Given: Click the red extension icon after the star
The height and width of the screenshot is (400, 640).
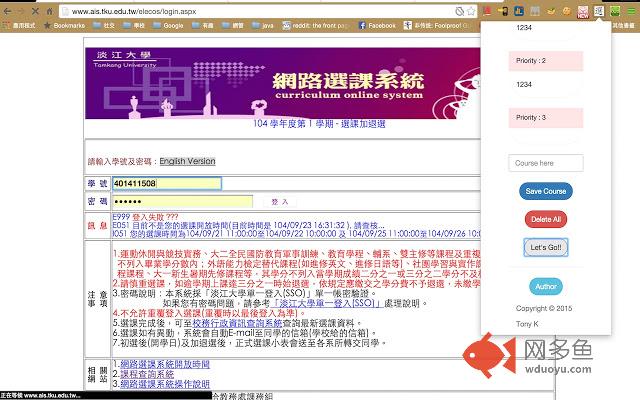Looking at the screenshot, I should 487,11.
